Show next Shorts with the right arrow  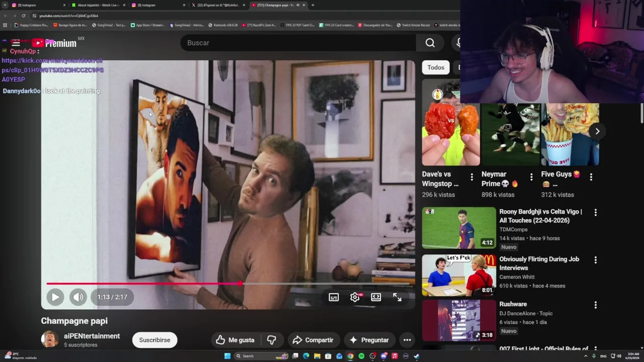click(597, 131)
